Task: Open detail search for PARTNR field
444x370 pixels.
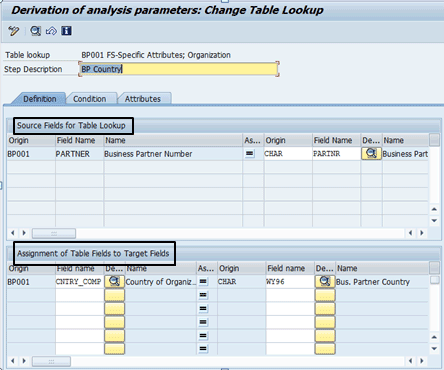Action: tap(371, 154)
